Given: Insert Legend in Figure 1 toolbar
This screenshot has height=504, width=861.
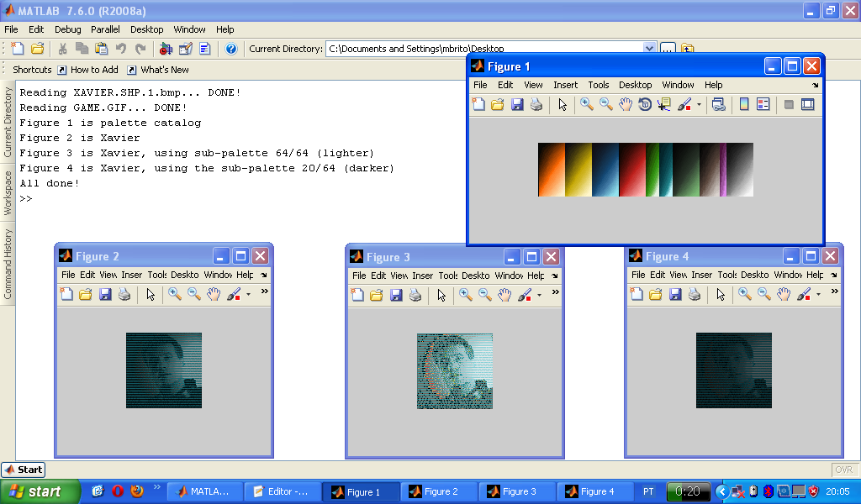Looking at the screenshot, I should (x=763, y=104).
